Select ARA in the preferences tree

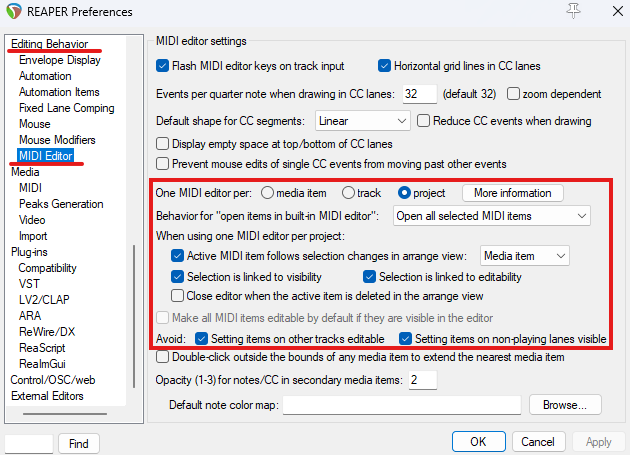click(x=30, y=316)
